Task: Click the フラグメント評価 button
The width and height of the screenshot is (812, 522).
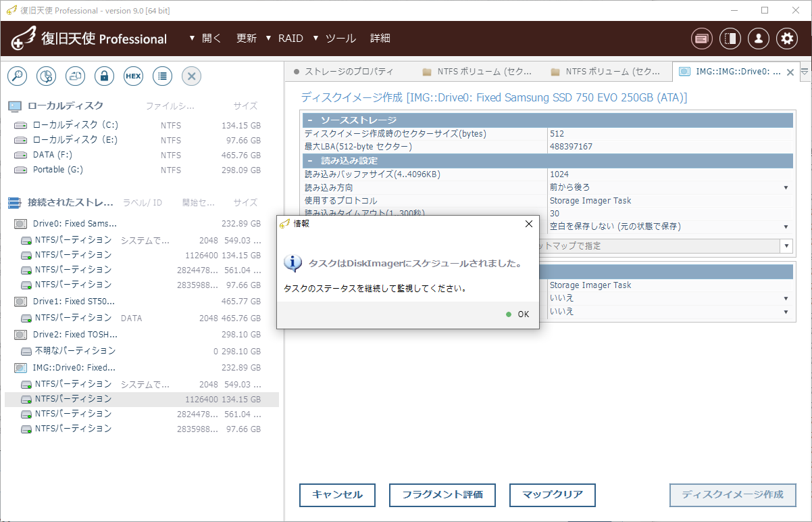Action: (x=442, y=495)
